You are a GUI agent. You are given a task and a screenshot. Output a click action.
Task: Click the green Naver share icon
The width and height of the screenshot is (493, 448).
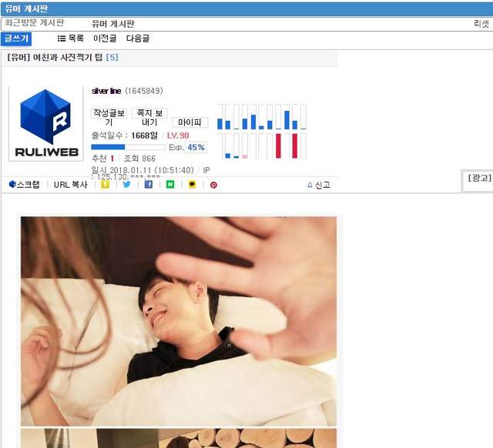click(170, 185)
